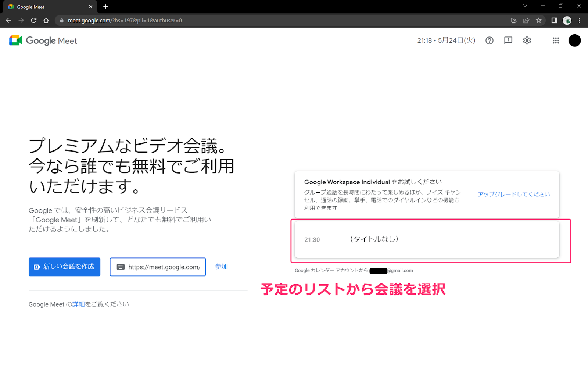Go to browser home page

tap(46, 21)
